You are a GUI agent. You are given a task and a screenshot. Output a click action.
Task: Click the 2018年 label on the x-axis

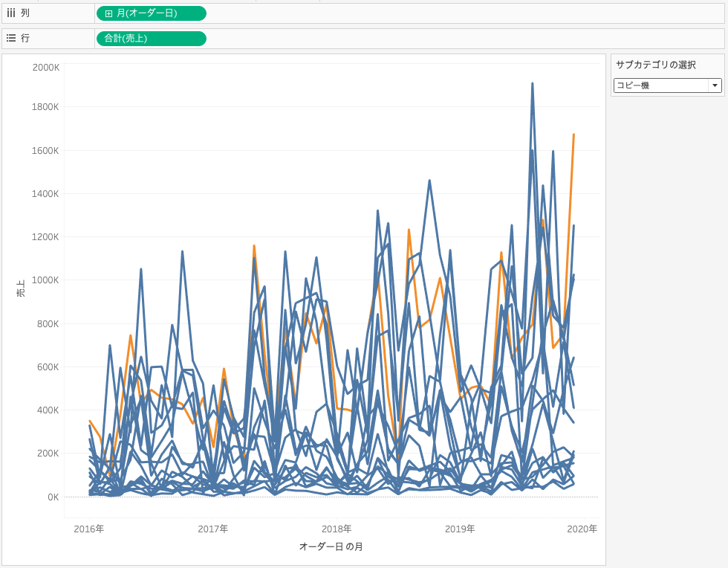pyautogui.click(x=337, y=529)
